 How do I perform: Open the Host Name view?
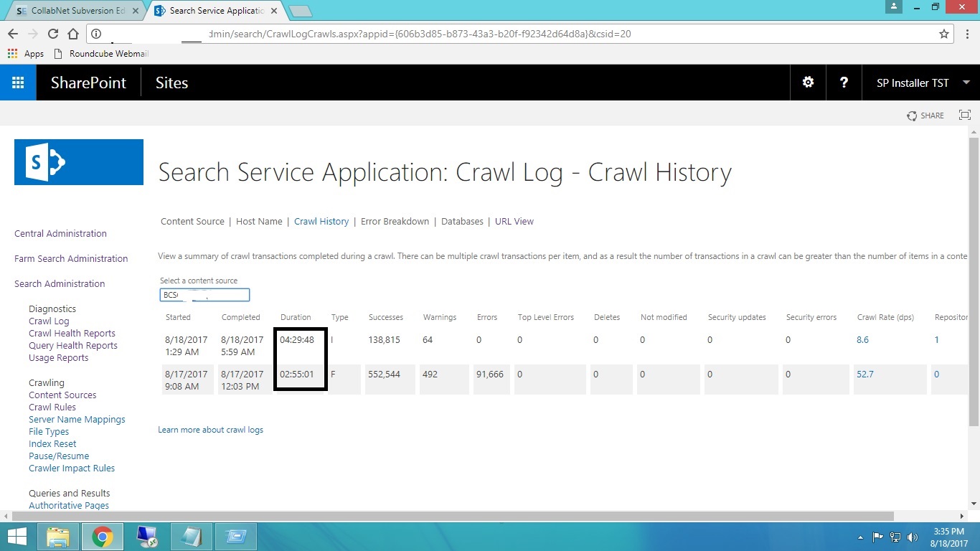click(259, 222)
